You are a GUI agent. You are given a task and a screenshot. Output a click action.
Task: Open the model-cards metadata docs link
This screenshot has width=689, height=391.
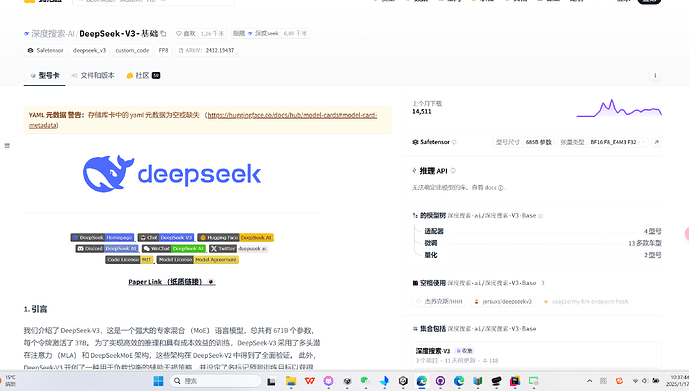(292, 115)
